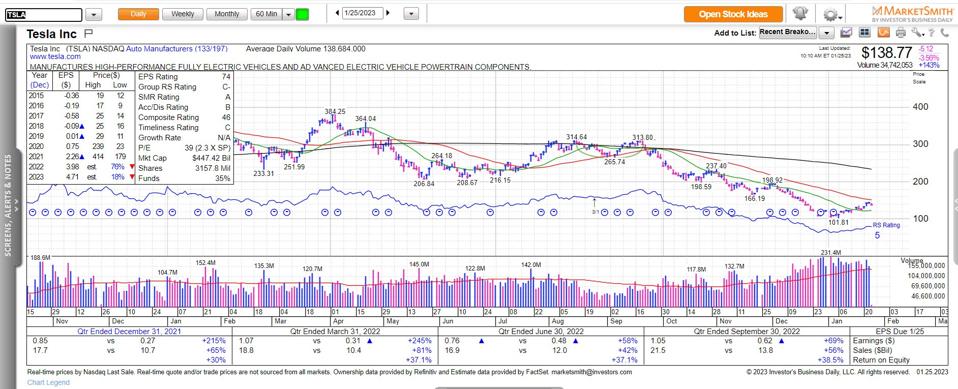
Task: Go to previous date with left arrow
Action: click(x=336, y=13)
